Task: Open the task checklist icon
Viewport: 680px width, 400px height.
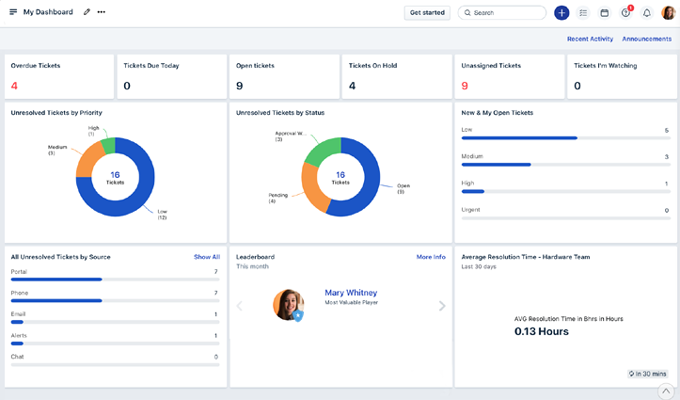Action: [583, 13]
